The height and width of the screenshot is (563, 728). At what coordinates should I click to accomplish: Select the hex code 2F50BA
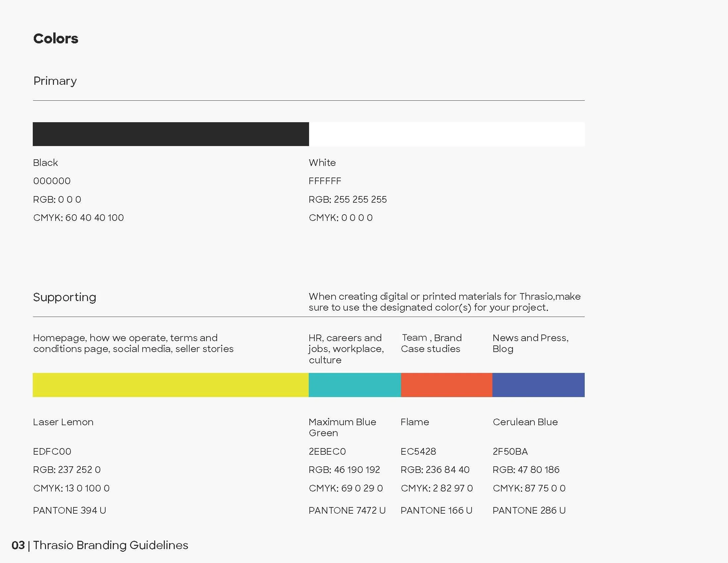pyautogui.click(x=510, y=451)
